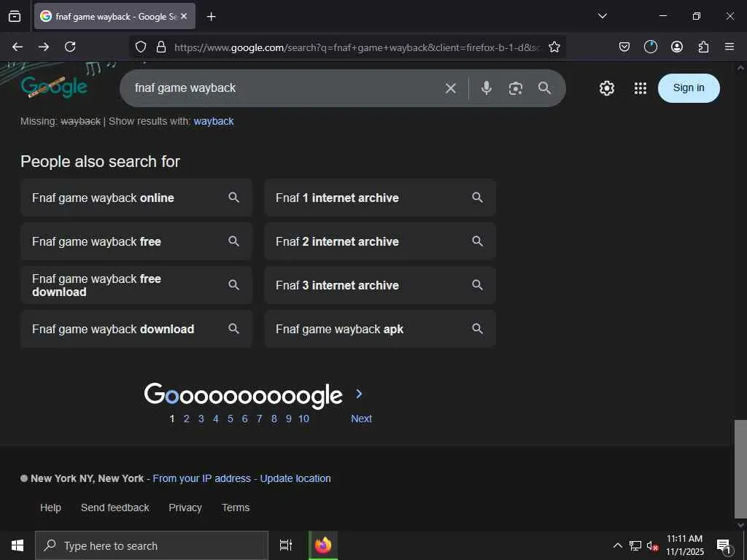This screenshot has height=560, width=747.
Task: Click Send feedback in footer
Action: coord(115,507)
